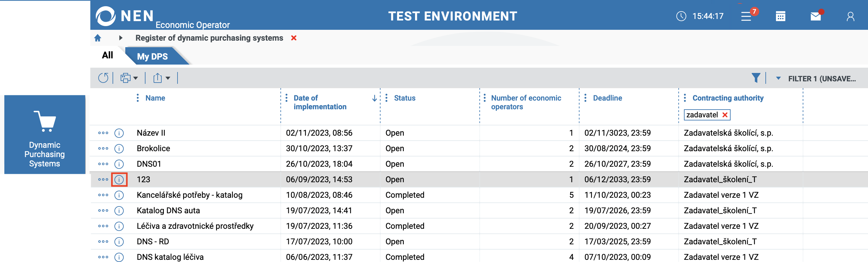Expand the Filter 1 unsaved dropdown
The image size is (868, 262).
coord(778,78)
